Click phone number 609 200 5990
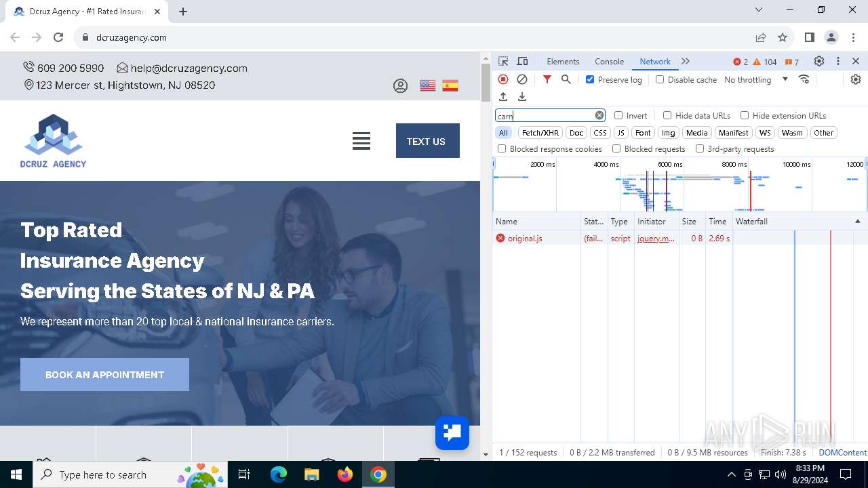Viewport: 868px width, 488px height. click(71, 68)
